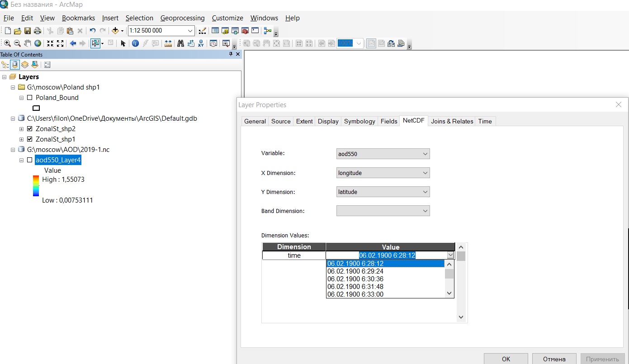Click the OK button
This screenshot has height=364, width=629.
point(506,359)
